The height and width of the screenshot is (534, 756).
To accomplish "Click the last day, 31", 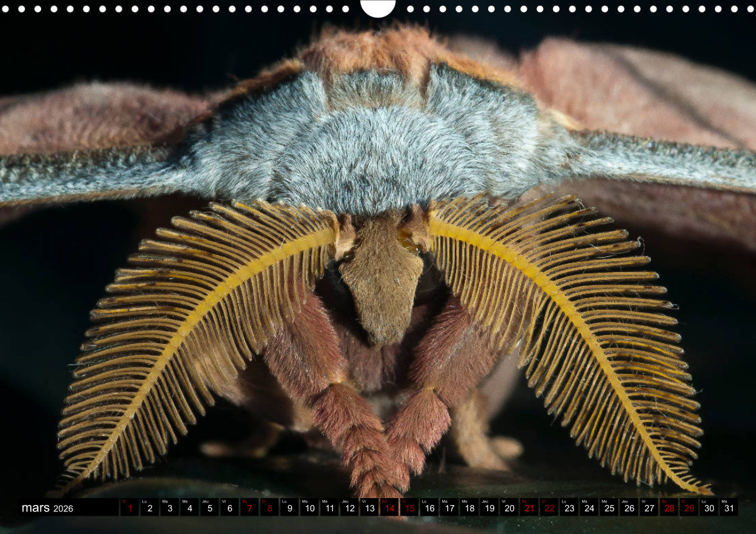I will point(728,508).
